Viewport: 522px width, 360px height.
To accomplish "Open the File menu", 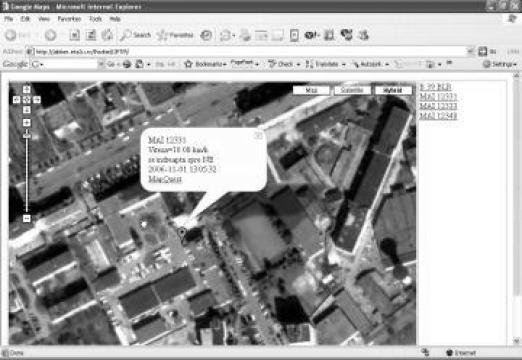I will [8, 19].
